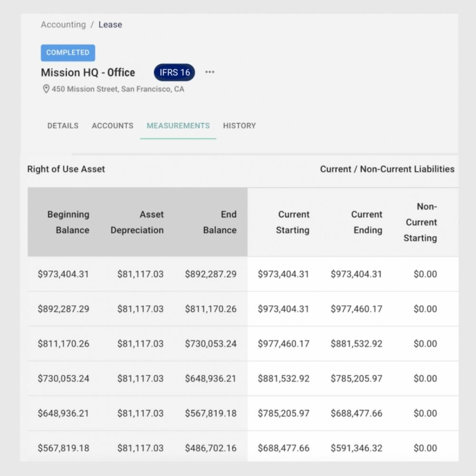Select the first row with $973,404.31 beginning balance
The image size is (476, 476).
coord(238,274)
